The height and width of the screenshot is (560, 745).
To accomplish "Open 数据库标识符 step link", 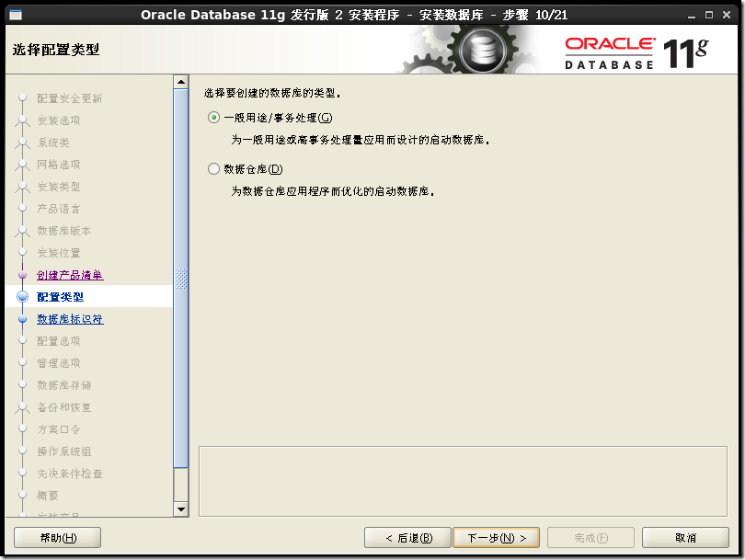I will click(70, 319).
